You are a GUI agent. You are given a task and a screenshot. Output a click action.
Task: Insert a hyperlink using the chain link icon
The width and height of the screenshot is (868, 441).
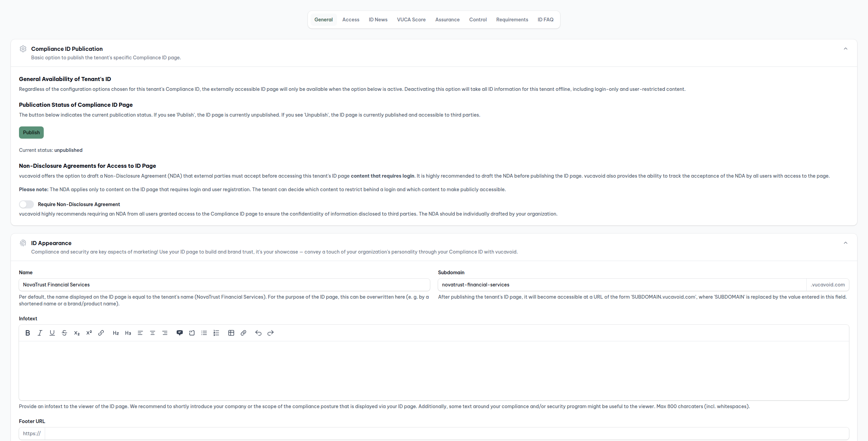(x=101, y=333)
